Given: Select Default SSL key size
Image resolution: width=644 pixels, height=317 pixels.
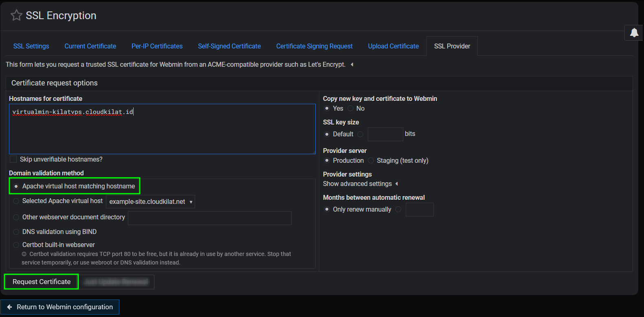Looking at the screenshot, I should [x=327, y=134].
